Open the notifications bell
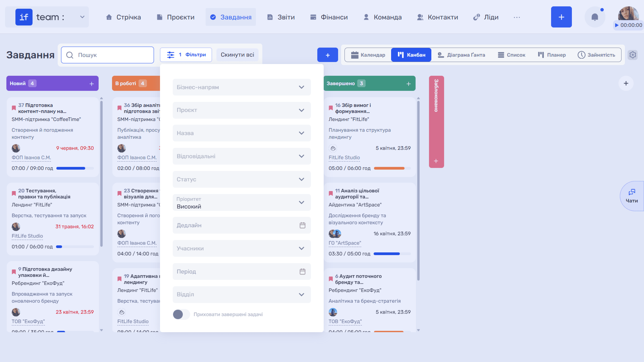Image resolution: width=644 pixels, height=362 pixels. pyautogui.click(x=595, y=17)
